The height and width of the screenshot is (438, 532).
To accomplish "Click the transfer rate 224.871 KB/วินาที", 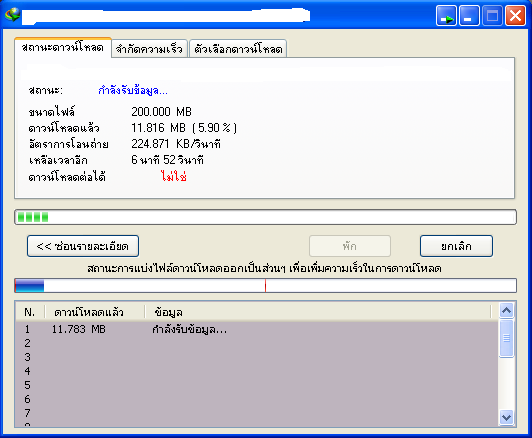I will [176, 144].
